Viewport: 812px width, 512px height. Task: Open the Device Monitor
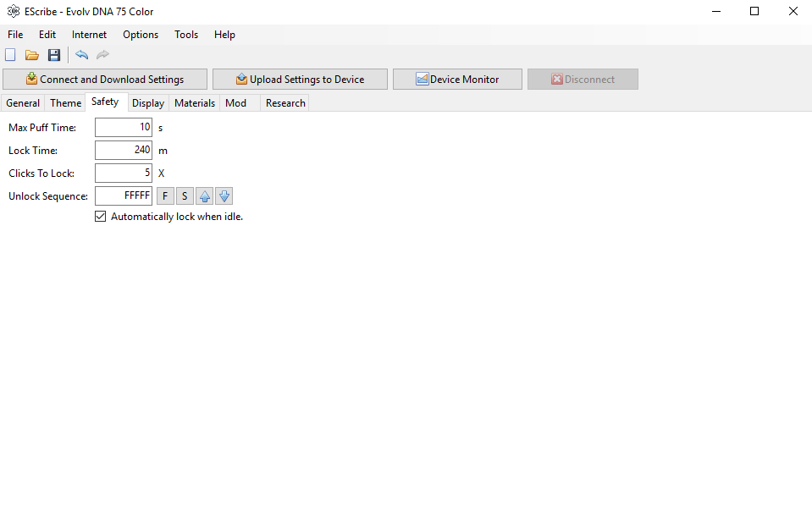(457, 80)
